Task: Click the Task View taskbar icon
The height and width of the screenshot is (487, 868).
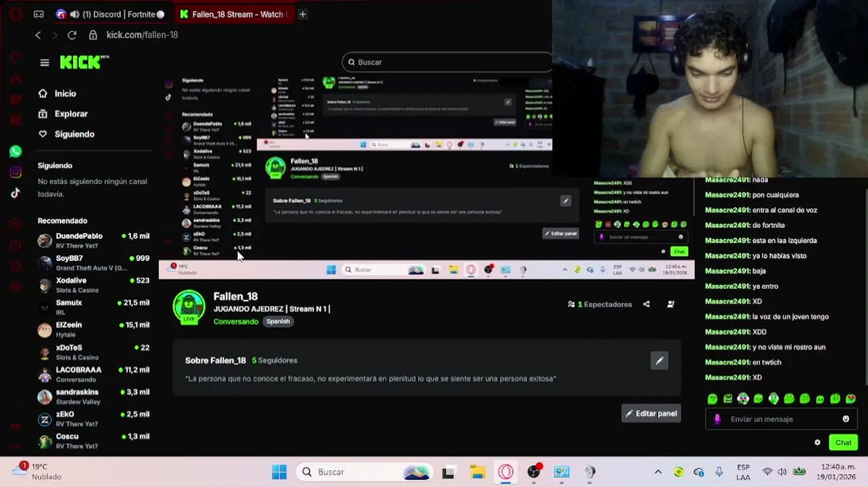Action: pos(448,472)
